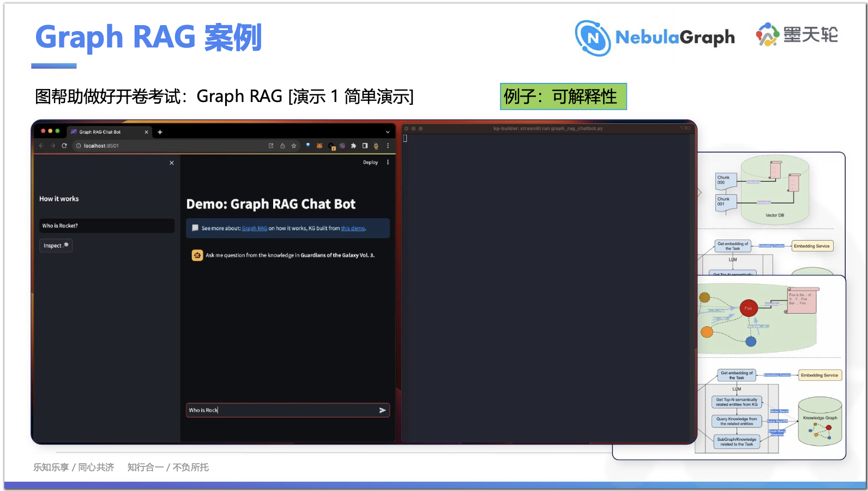Toggle the browser side panel icon

click(365, 146)
